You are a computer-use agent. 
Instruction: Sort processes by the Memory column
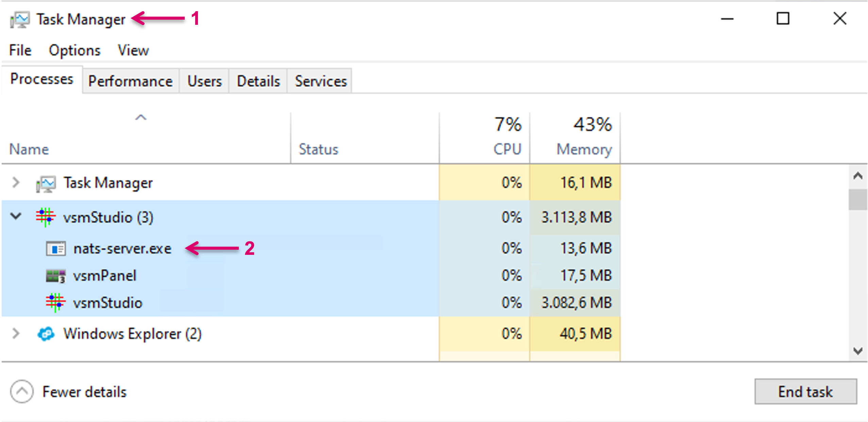[584, 149]
